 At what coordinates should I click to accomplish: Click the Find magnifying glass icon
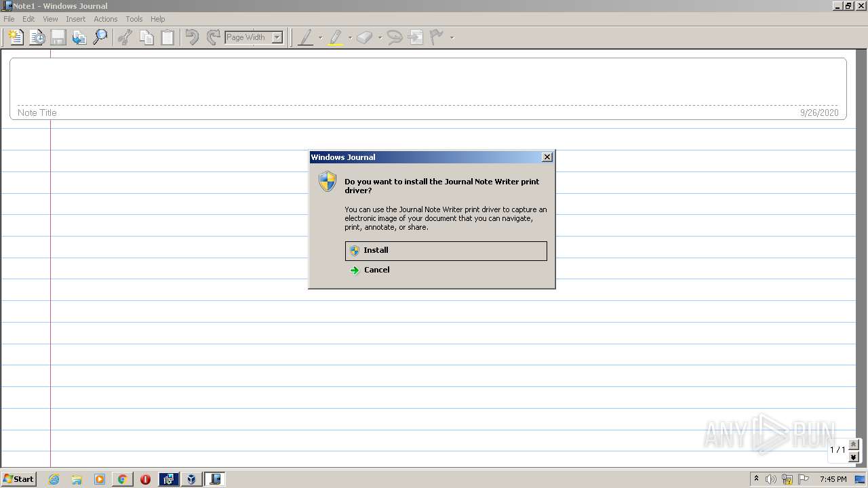[x=100, y=37]
